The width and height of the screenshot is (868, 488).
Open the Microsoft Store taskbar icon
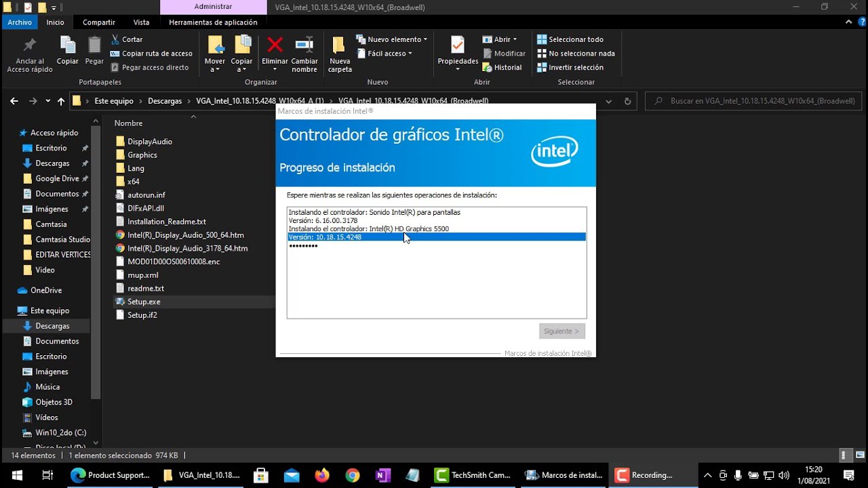(260, 475)
